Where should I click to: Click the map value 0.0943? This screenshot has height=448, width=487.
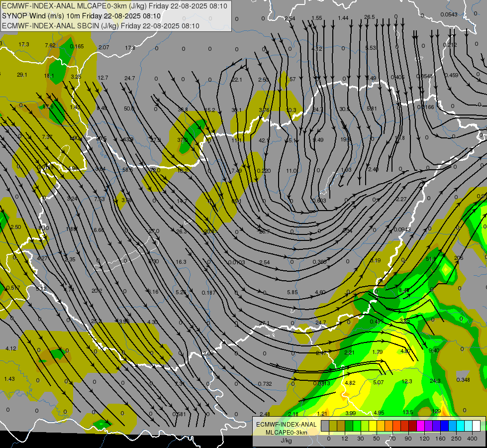pos(402,229)
